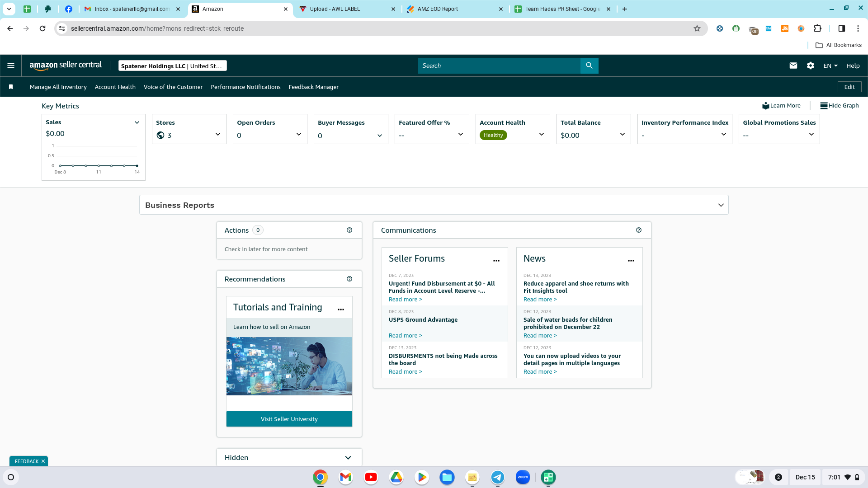868x488 pixels.
Task: Click the Tutorials and Training image
Action: (x=289, y=366)
